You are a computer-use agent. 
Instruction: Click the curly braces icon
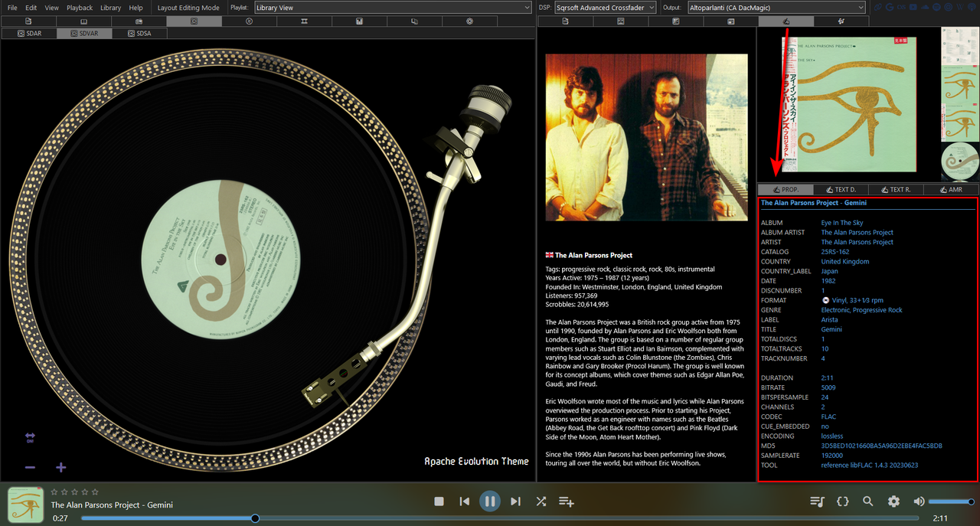coord(843,501)
